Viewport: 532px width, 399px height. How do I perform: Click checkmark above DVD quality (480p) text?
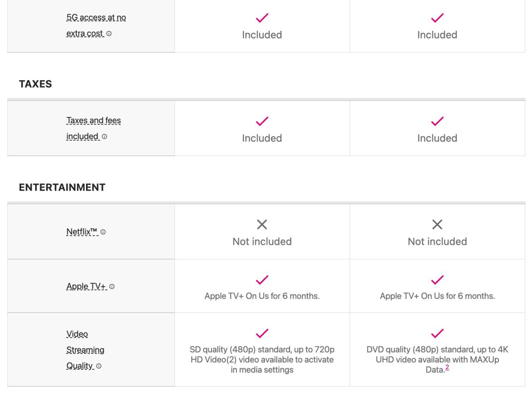(437, 333)
